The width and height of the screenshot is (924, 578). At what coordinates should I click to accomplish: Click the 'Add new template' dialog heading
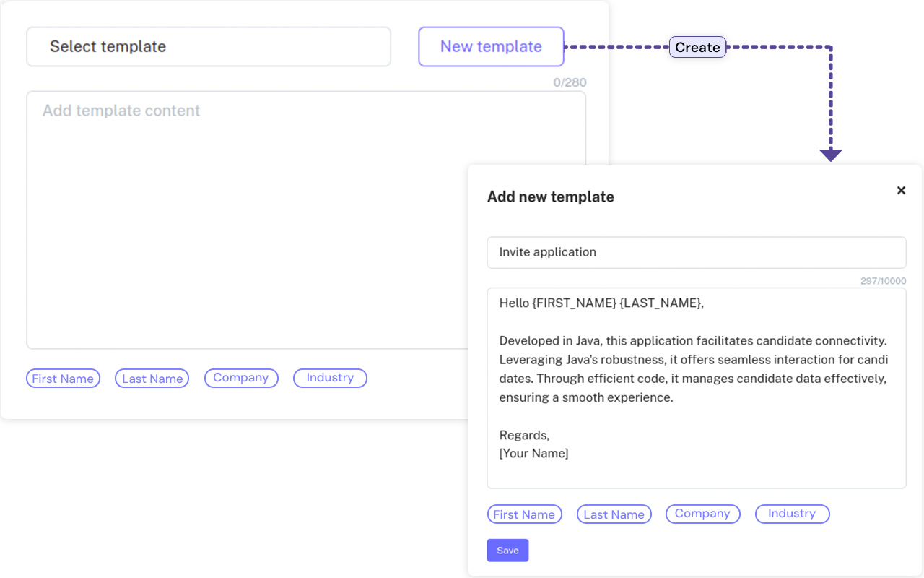tap(551, 197)
